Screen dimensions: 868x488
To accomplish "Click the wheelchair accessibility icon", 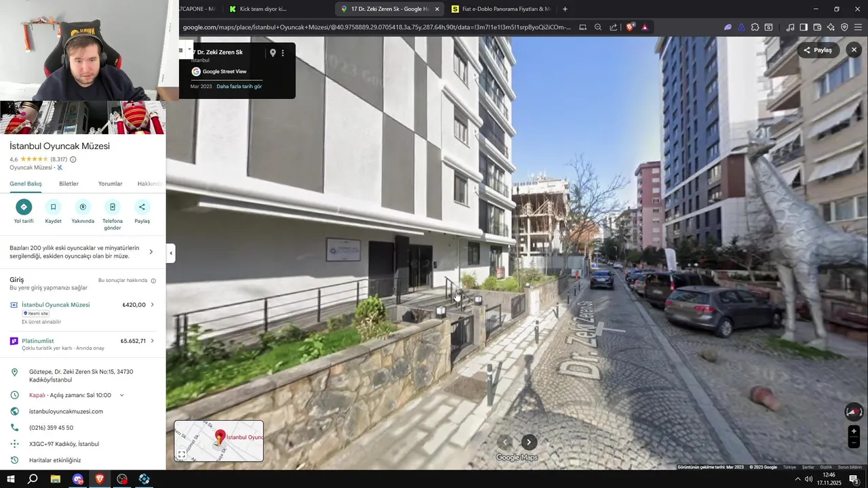I will (x=60, y=167).
